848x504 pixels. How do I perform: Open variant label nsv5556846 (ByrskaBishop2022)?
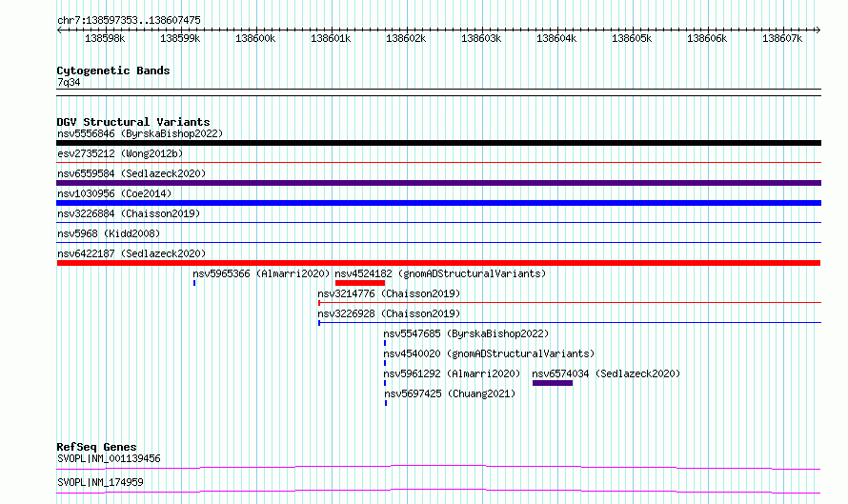pyautogui.click(x=140, y=133)
